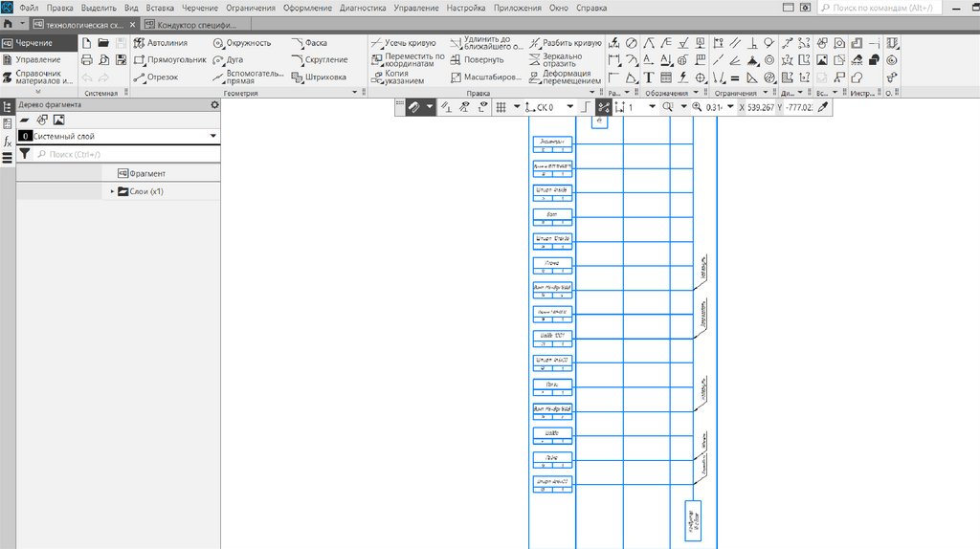Open Справочник материалов tool set
Image resolution: width=980 pixels, height=549 pixels.
(38, 77)
